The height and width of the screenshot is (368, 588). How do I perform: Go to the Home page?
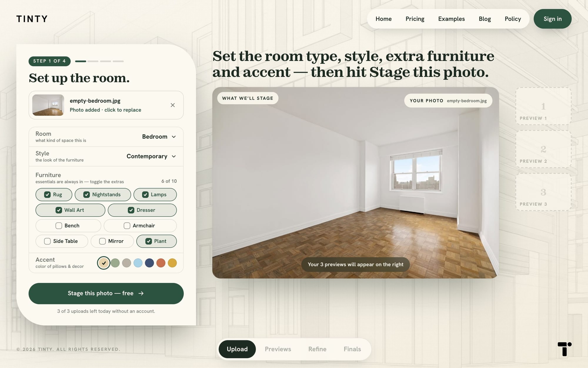click(383, 19)
